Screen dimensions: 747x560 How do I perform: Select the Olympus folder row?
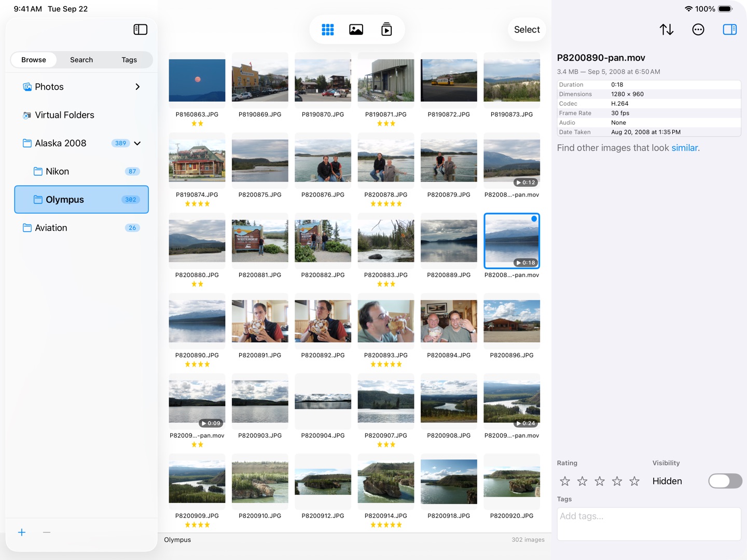[x=81, y=200]
